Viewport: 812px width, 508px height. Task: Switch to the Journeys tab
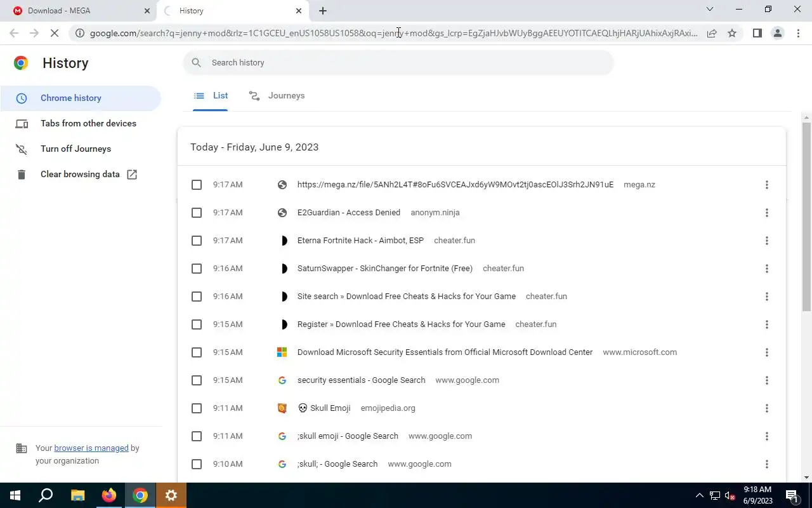pyautogui.click(x=277, y=96)
